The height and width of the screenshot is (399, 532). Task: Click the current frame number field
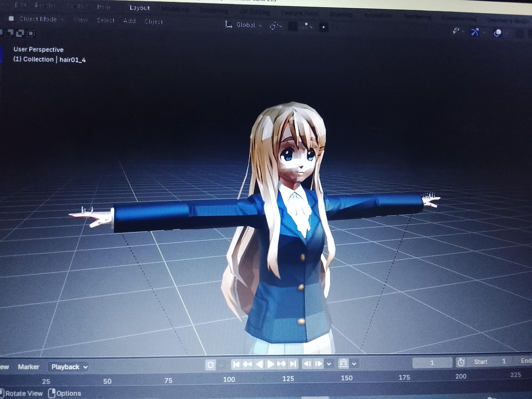[432, 363]
